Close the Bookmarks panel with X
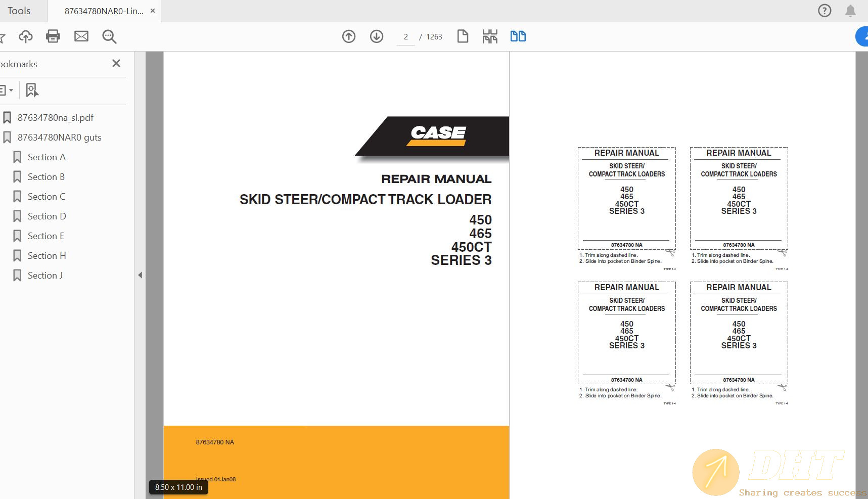Screen dimensions: 868x499 (x=116, y=63)
